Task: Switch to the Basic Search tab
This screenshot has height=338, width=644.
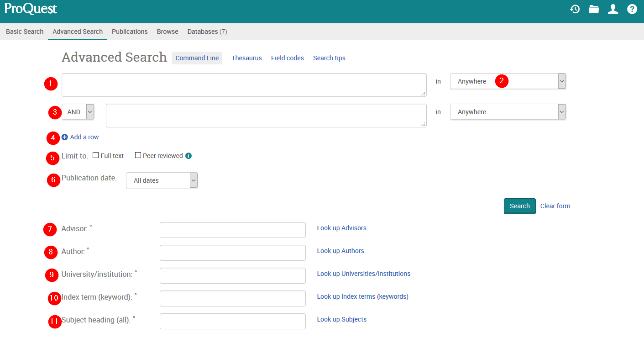Action: pos(25,32)
